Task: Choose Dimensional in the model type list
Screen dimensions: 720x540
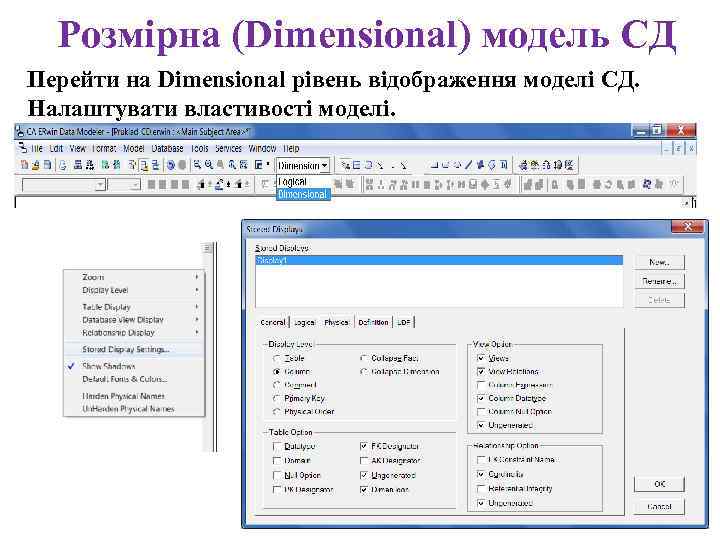Action: point(303,195)
